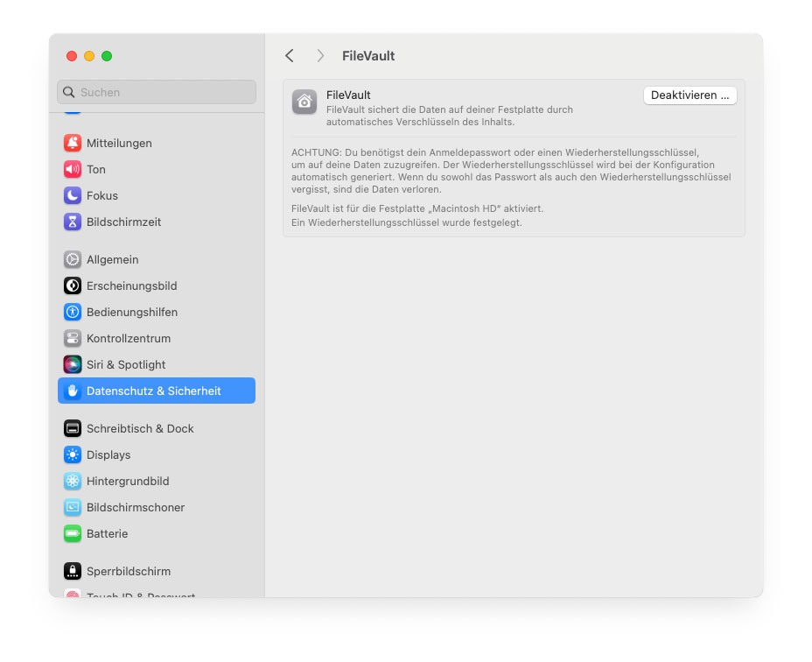
Task: Select Datenschutz & Sicherheit row
Action: click(x=157, y=391)
